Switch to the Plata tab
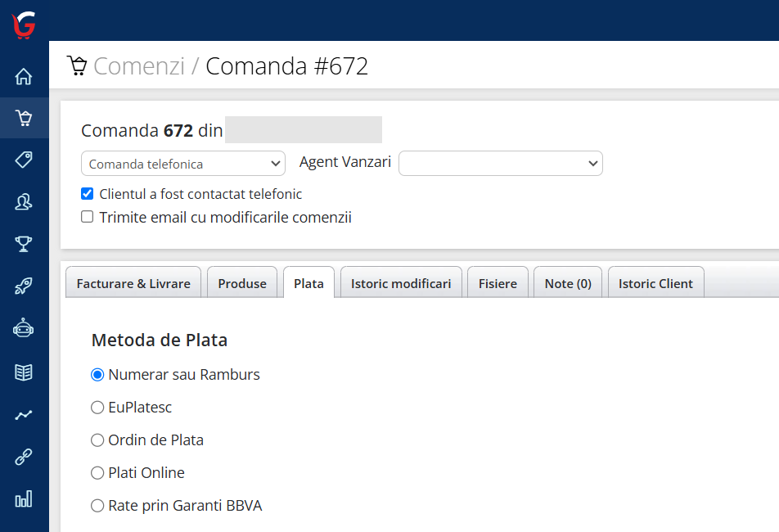779x532 pixels. [309, 282]
